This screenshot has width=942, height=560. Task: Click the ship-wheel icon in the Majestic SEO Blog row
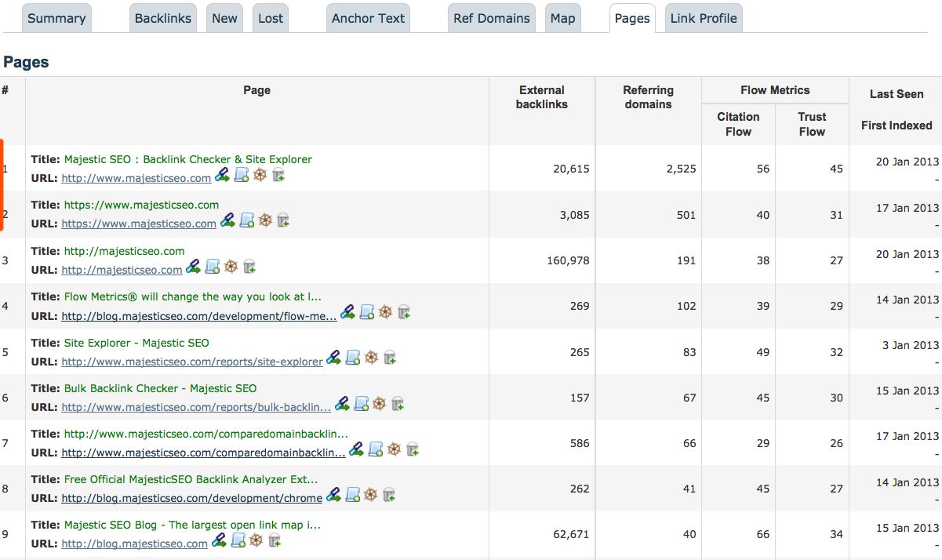(x=256, y=539)
